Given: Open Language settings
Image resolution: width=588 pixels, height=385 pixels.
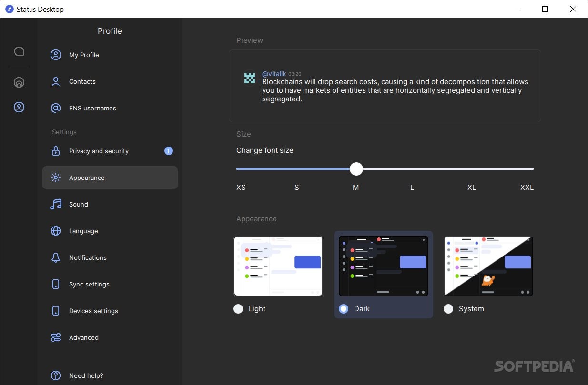Looking at the screenshot, I should pyautogui.click(x=110, y=231).
